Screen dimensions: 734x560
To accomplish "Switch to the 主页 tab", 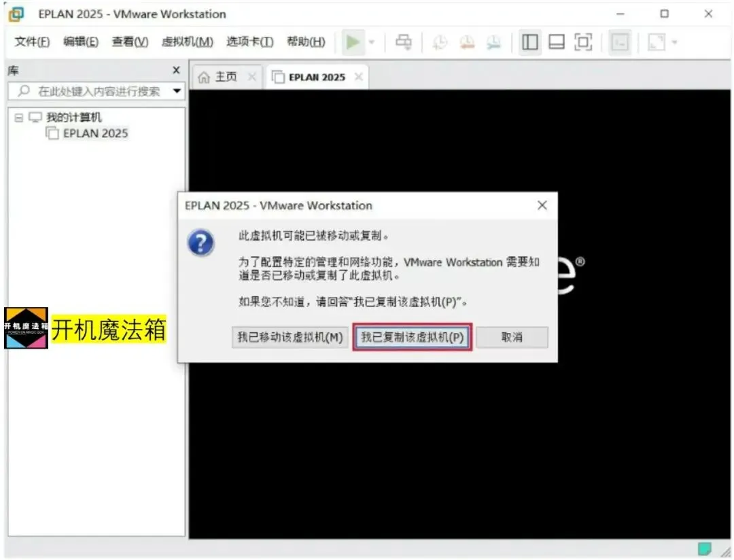I will tap(226, 77).
